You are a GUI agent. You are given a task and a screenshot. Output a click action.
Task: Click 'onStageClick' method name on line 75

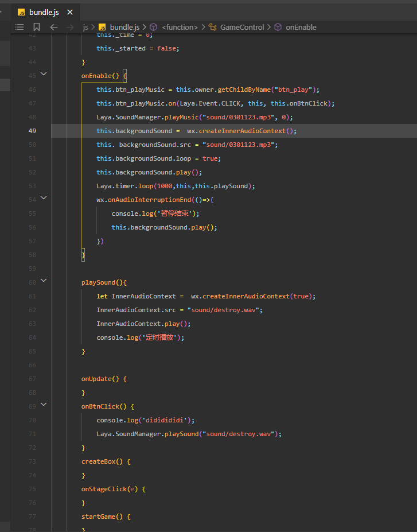(x=104, y=489)
